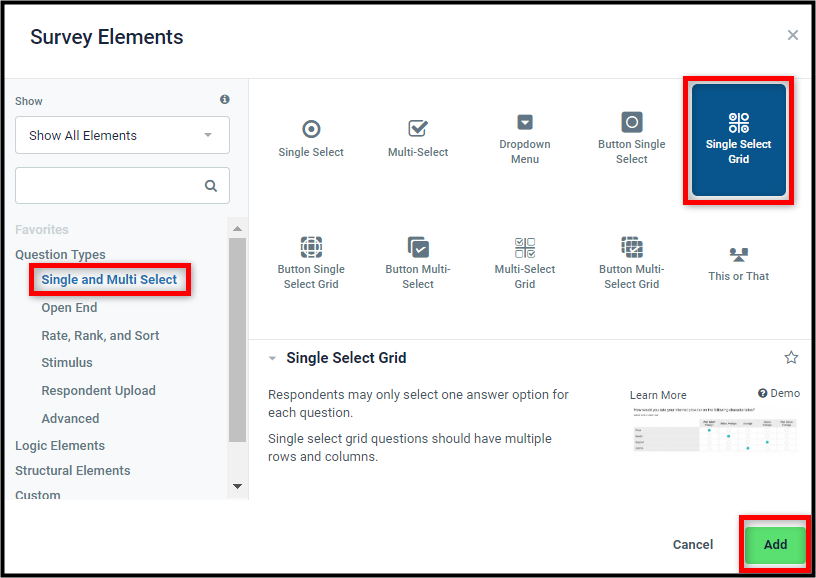Select the Button Single Select icon
The width and height of the screenshot is (816, 578).
pyautogui.click(x=632, y=122)
